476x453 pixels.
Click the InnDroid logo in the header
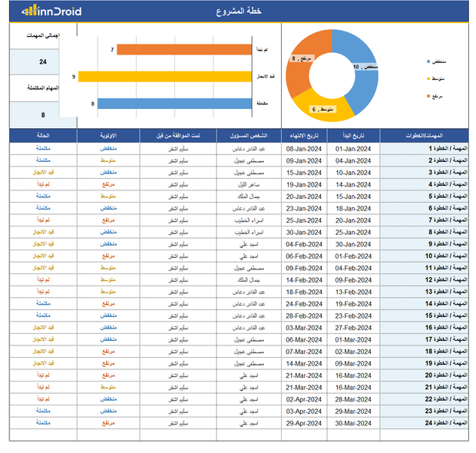51,11
